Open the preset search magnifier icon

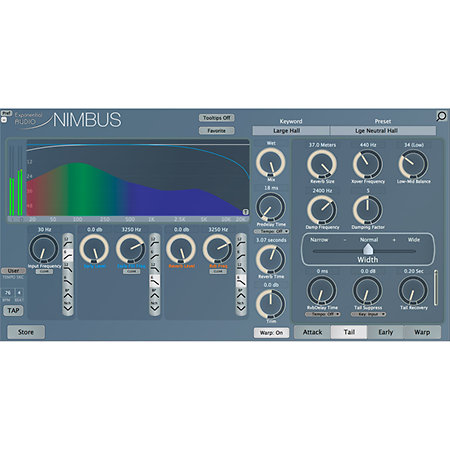pos(441,116)
